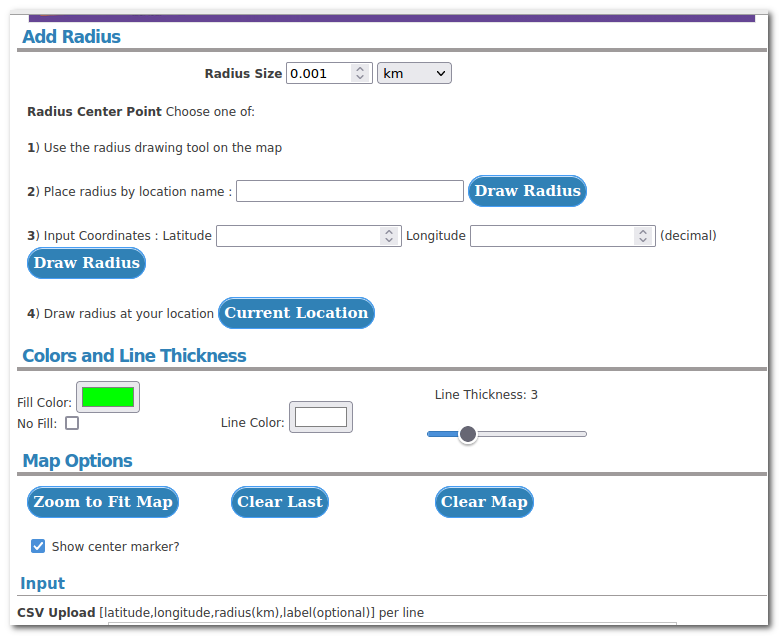Enable the No Fill checkbox

tap(72, 423)
